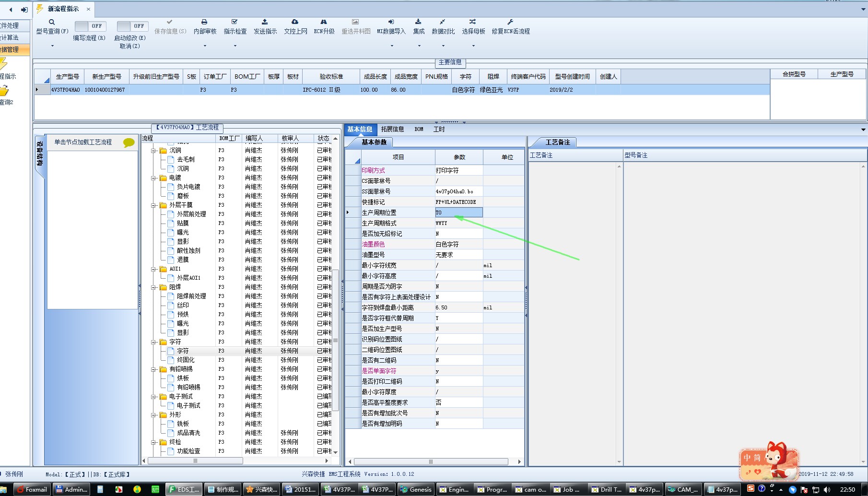
Task: Click the 设备结构 vertical side tab
Action: coord(40,154)
